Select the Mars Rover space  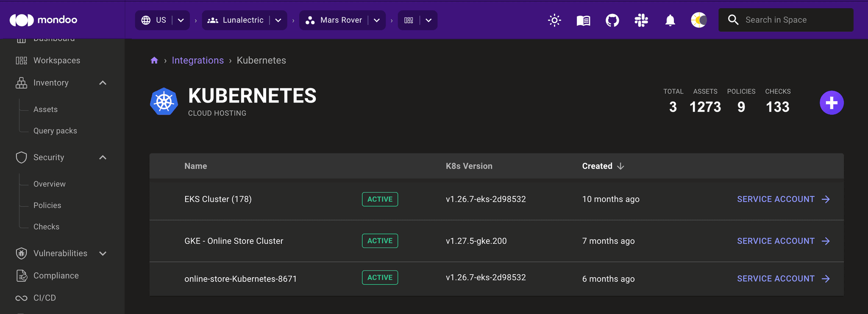click(334, 20)
